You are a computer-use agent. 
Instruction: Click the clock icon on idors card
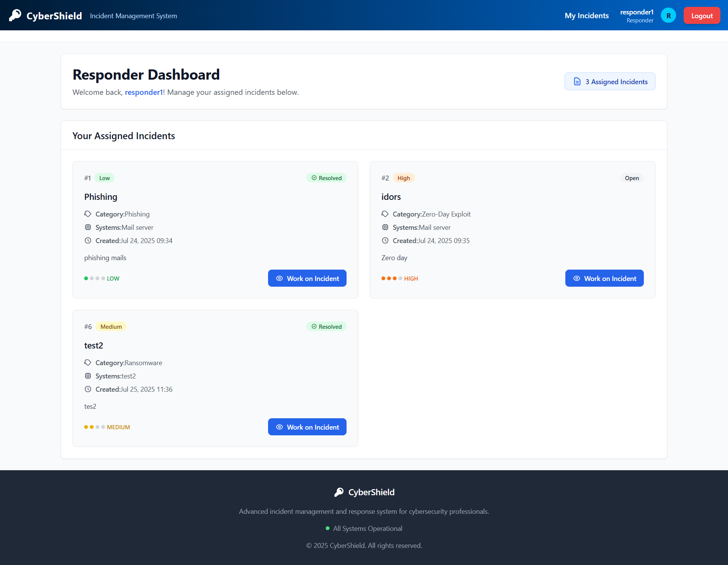click(x=385, y=241)
